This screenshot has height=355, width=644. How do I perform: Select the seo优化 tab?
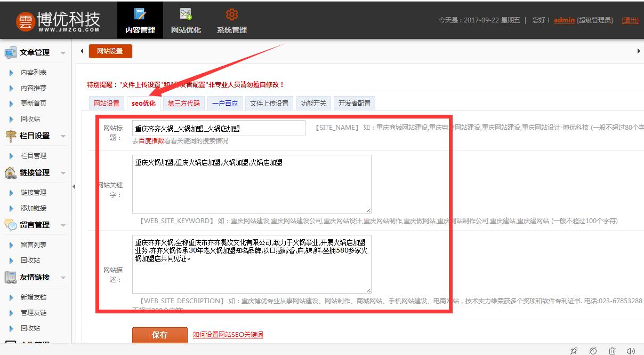click(144, 103)
